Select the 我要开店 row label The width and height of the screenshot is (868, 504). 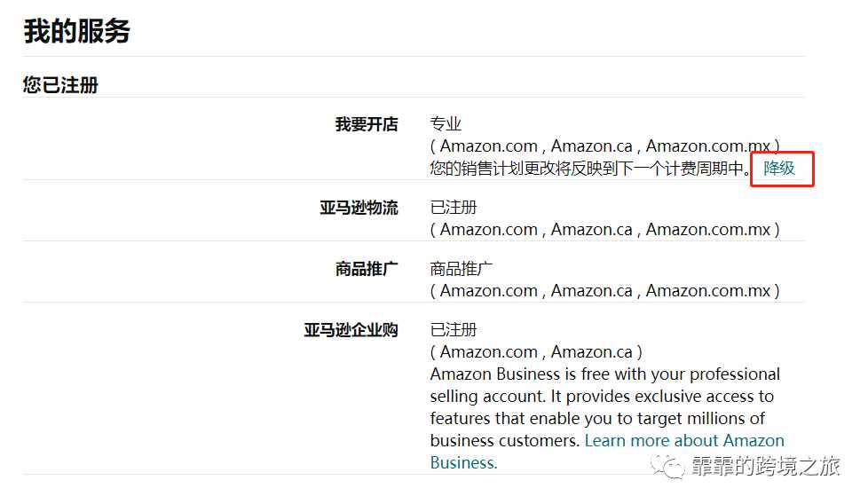367,124
